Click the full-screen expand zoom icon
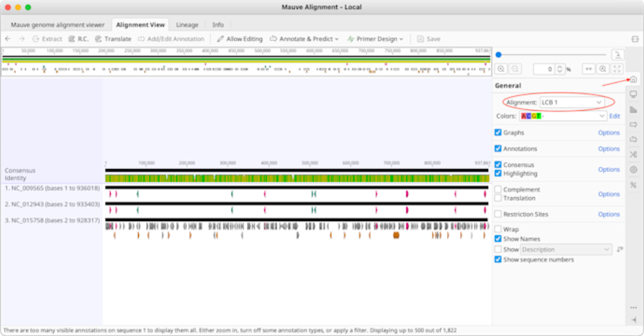The height and width of the screenshot is (336, 644). (617, 69)
